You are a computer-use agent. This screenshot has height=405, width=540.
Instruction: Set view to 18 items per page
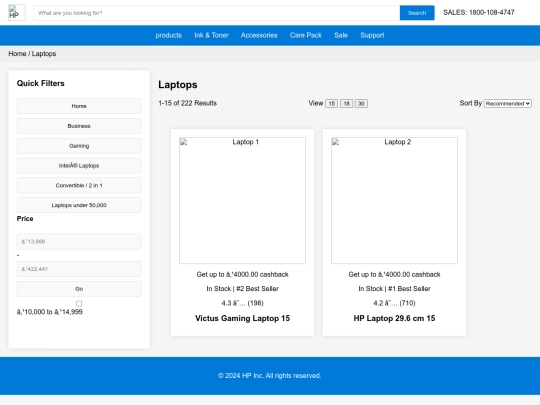coord(346,103)
